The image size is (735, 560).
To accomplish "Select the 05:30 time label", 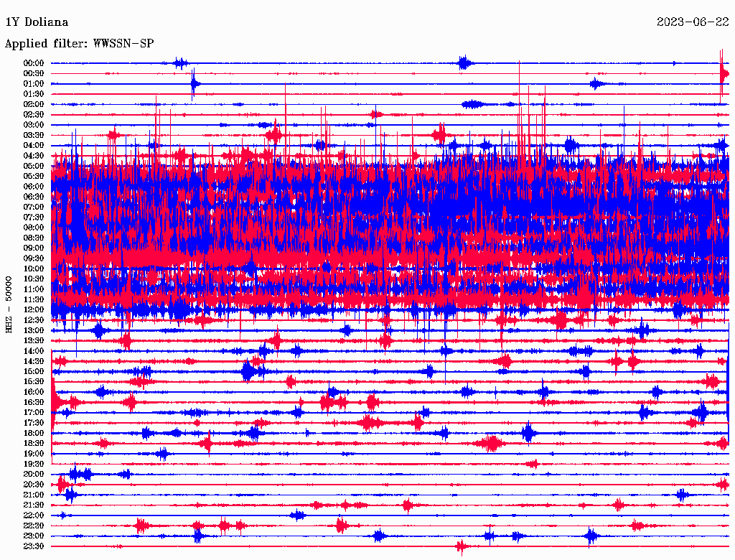I will point(34,177).
